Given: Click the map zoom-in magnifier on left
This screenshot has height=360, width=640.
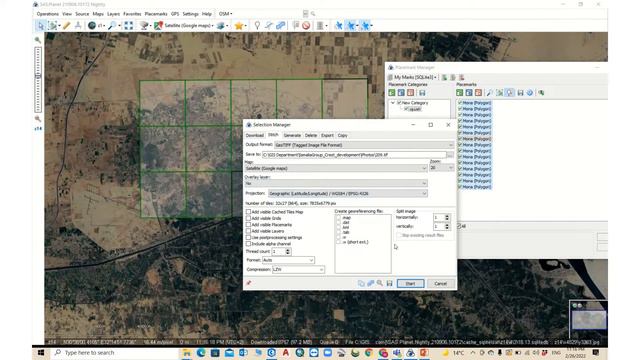Looking at the screenshot, I should pos(38,40).
